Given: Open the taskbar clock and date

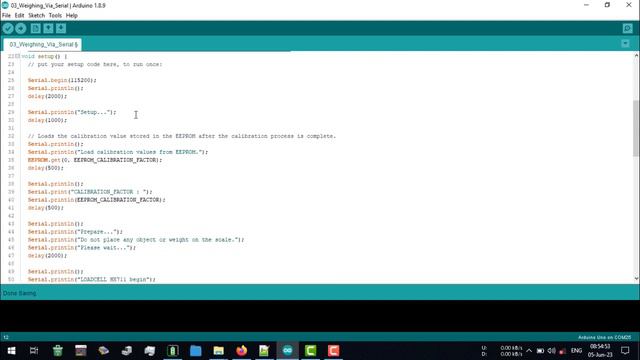Looking at the screenshot, I should click(x=600, y=351).
